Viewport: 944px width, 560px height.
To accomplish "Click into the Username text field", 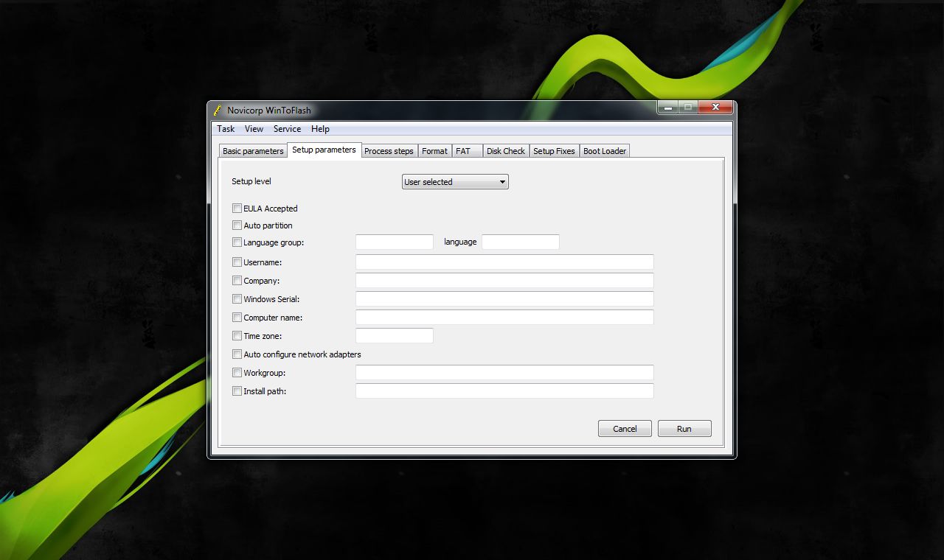I will (504, 262).
